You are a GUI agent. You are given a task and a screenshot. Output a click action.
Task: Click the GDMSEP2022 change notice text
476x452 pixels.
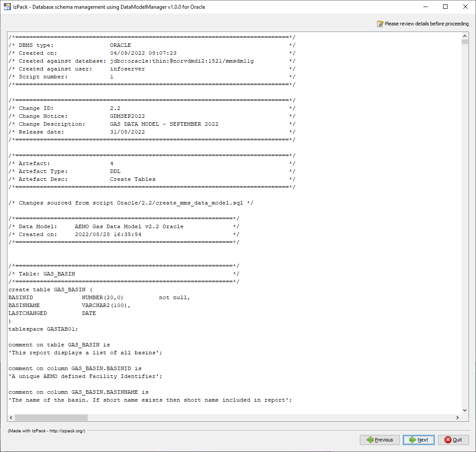127,116
